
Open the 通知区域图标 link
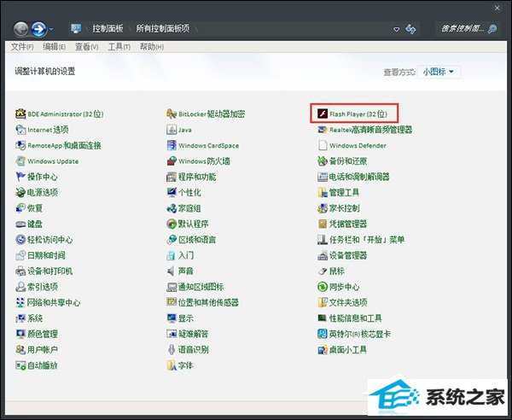pyautogui.click(x=201, y=287)
